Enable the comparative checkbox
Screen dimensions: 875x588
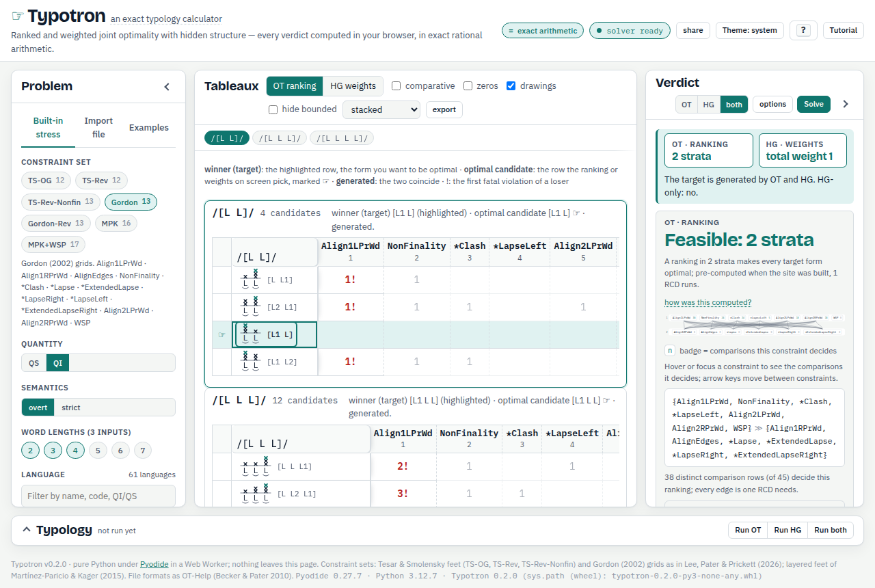point(396,86)
